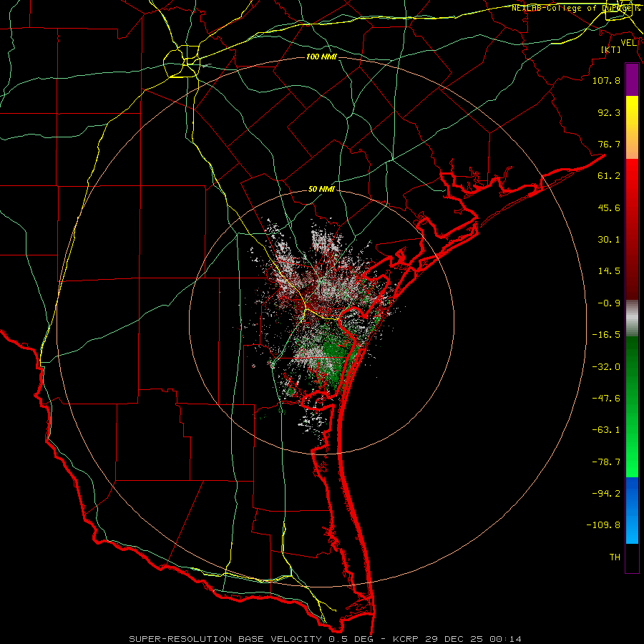The width and height of the screenshot is (644, 644).
Task: Click the 14.5 velocity legend value
Action: tap(609, 271)
